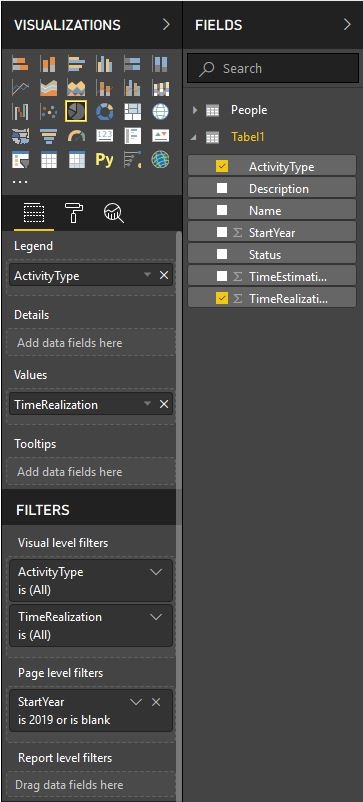Screen dimensions: 363x802
Task: Expand the ActivityType visual level filter
Action: [x=156, y=572]
